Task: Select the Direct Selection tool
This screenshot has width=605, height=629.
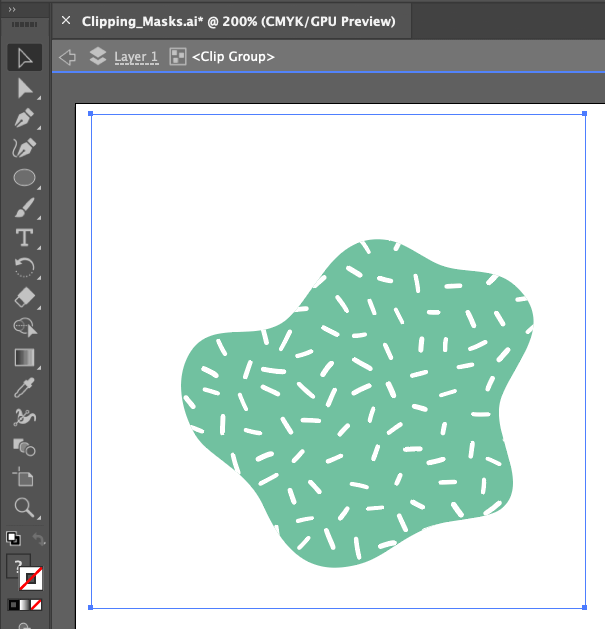Action: click(24, 88)
